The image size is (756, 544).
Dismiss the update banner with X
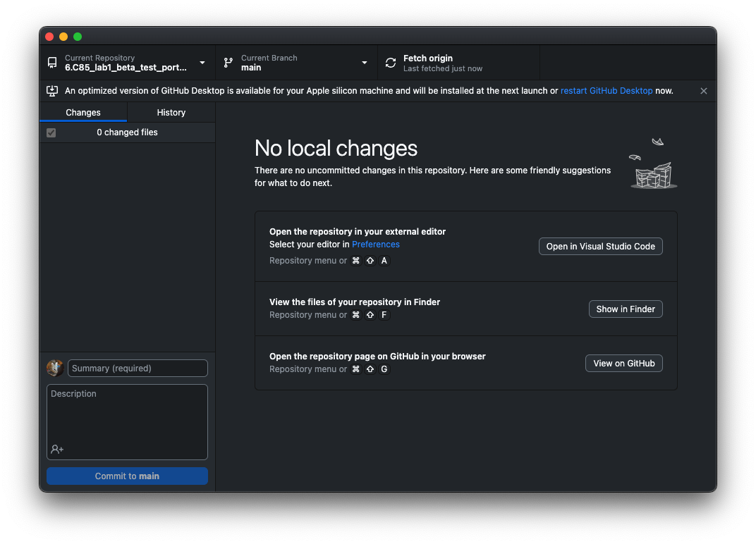[703, 91]
